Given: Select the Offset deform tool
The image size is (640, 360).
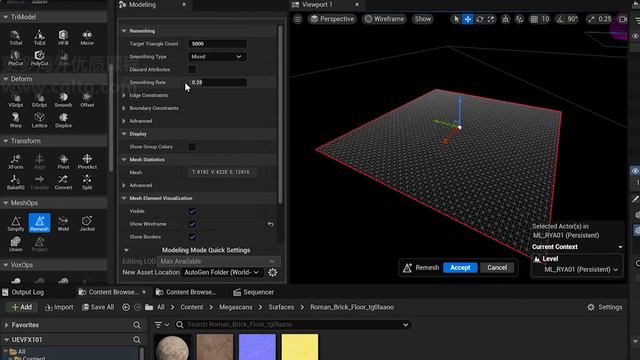Looking at the screenshot, I should 87,100.
